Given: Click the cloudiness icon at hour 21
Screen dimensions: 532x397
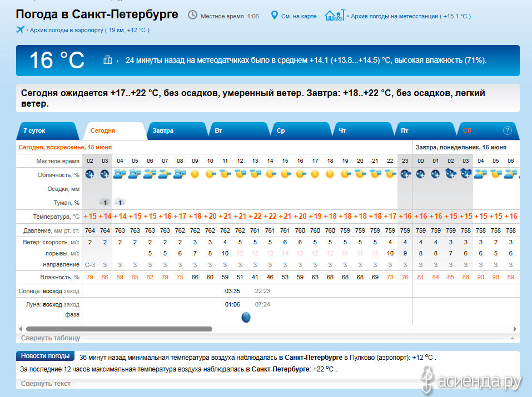Looking at the screenshot, I should [375, 174].
